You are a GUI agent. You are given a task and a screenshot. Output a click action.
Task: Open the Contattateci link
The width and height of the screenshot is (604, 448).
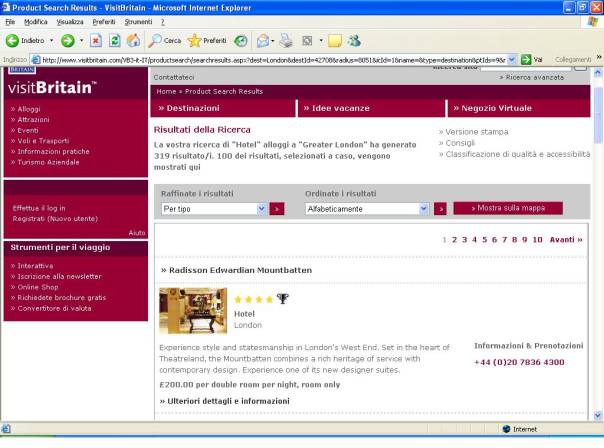[174, 77]
